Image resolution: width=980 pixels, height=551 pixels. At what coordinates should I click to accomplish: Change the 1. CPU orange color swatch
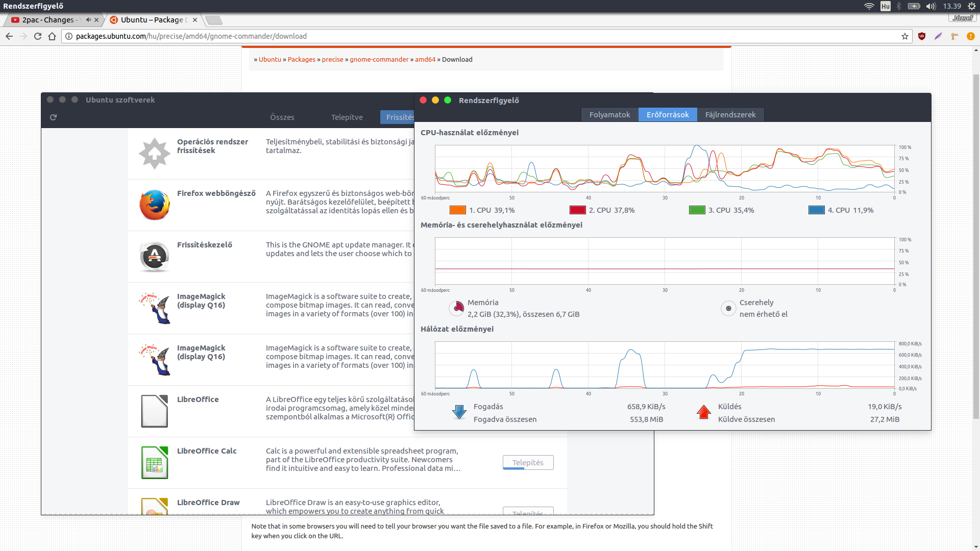[x=458, y=210]
